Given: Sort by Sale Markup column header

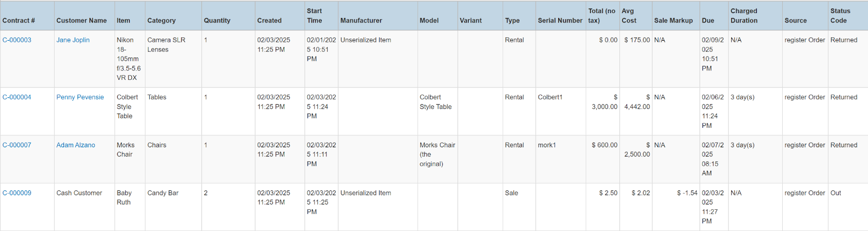Looking at the screenshot, I should tap(673, 21).
